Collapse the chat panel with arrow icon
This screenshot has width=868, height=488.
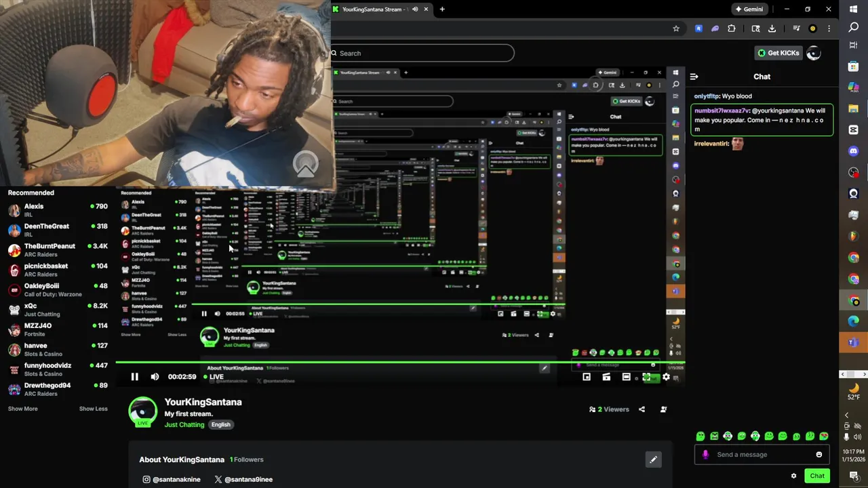coord(694,77)
